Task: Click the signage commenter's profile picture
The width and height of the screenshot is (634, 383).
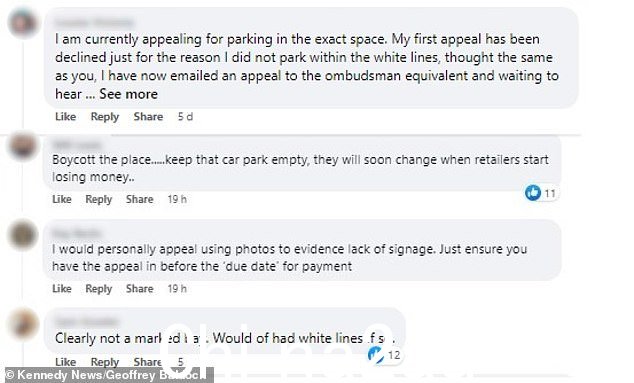Action: (x=23, y=235)
